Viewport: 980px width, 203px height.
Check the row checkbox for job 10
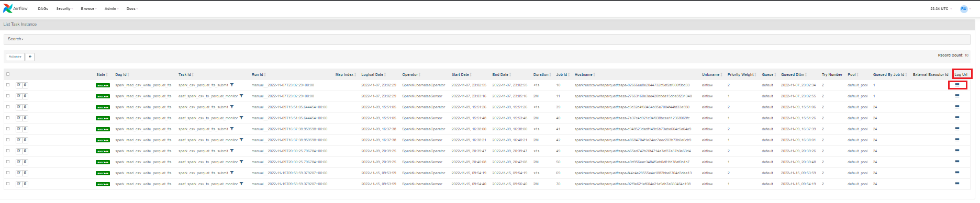(8, 85)
